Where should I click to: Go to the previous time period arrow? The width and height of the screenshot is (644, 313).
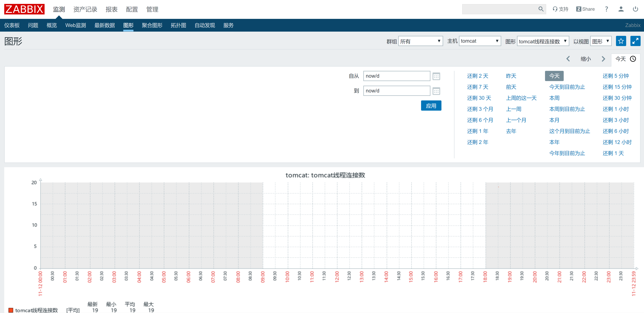[x=568, y=59]
